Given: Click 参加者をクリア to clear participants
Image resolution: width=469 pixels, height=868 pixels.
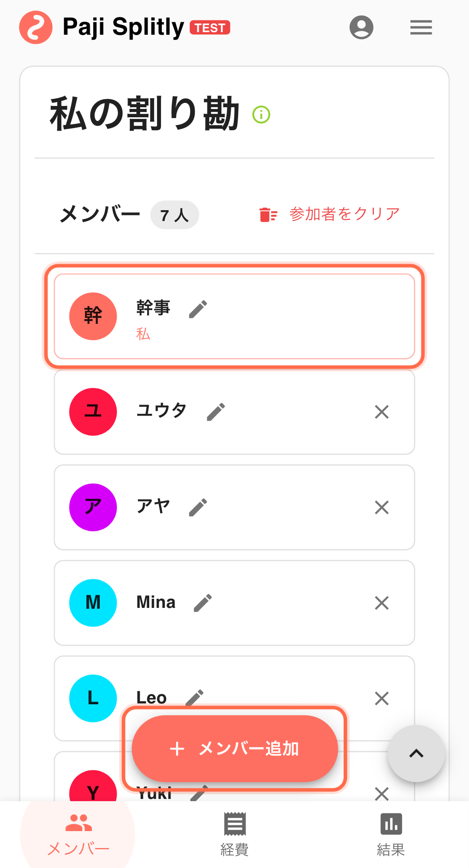Looking at the screenshot, I should tap(330, 215).
